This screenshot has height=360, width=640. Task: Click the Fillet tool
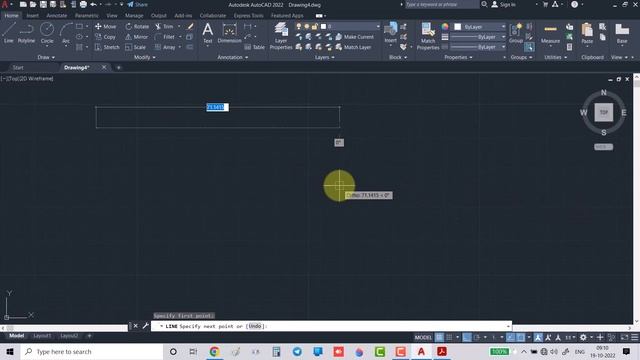[165, 37]
